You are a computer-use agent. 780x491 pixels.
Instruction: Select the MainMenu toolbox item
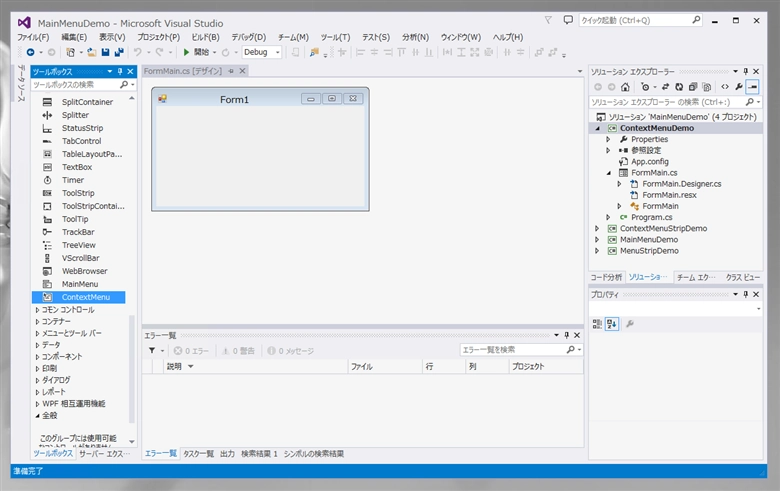[x=79, y=284]
